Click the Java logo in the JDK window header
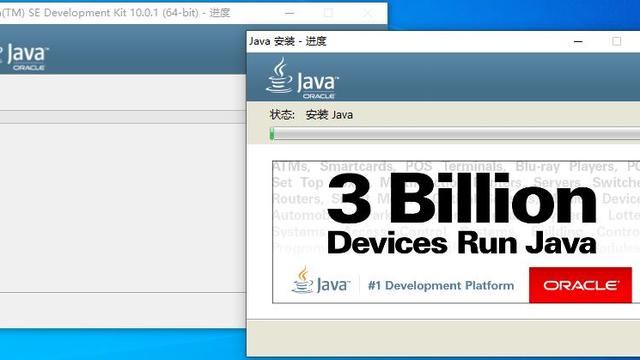 [x=24, y=57]
